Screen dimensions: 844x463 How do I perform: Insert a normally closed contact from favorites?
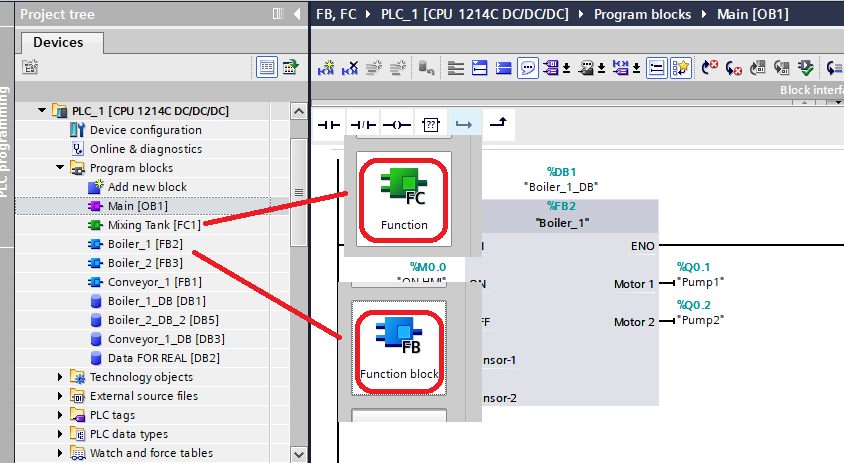[x=363, y=125]
